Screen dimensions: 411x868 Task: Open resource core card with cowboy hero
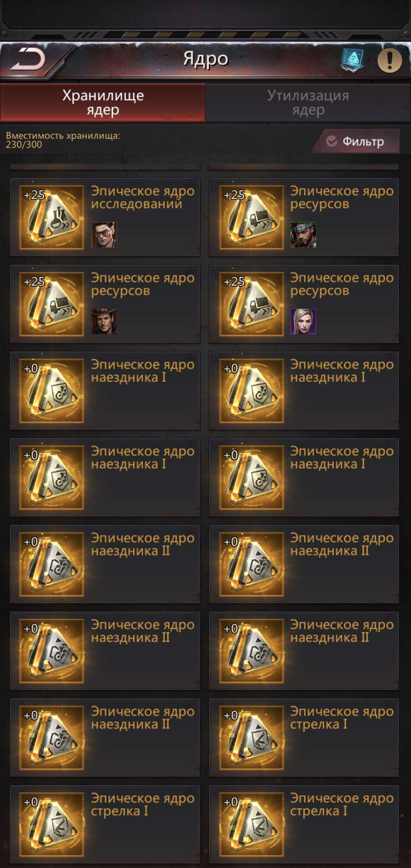105,304
